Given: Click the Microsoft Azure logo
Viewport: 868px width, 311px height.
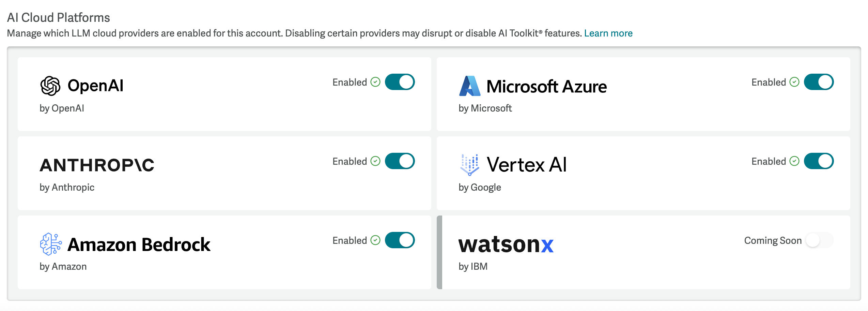Looking at the screenshot, I should pyautogui.click(x=469, y=86).
